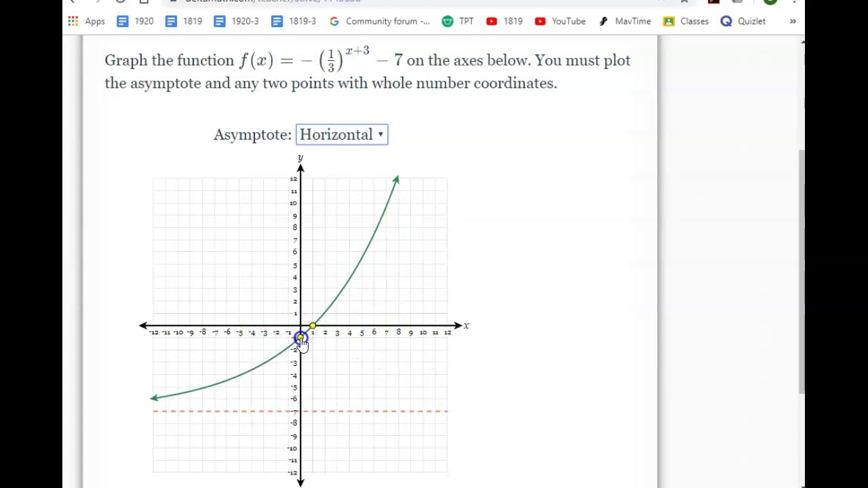The width and height of the screenshot is (868, 488).
Task: Open the TPT bookmark
Action: tap(458, 21)
